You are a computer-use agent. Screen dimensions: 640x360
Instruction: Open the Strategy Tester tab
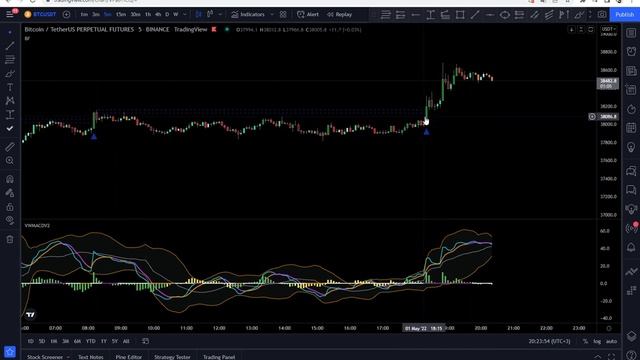tap(172, 357)
